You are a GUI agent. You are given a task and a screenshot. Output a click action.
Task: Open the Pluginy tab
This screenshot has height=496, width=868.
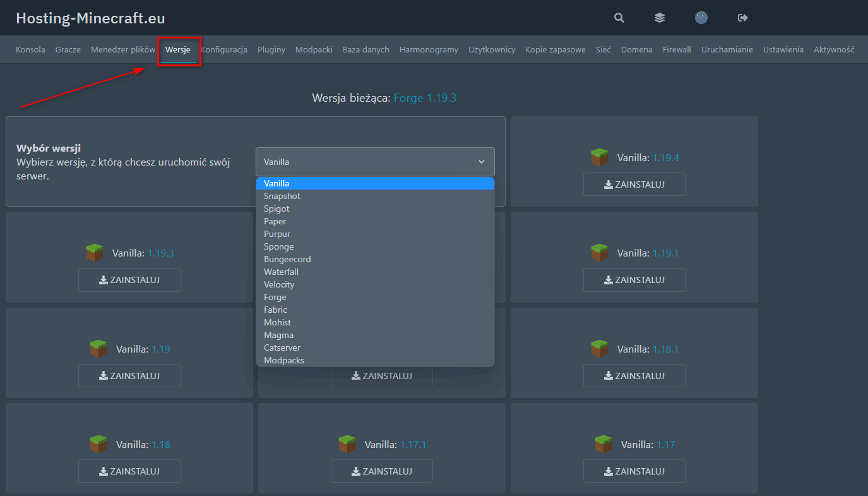[x=271, y=49]
